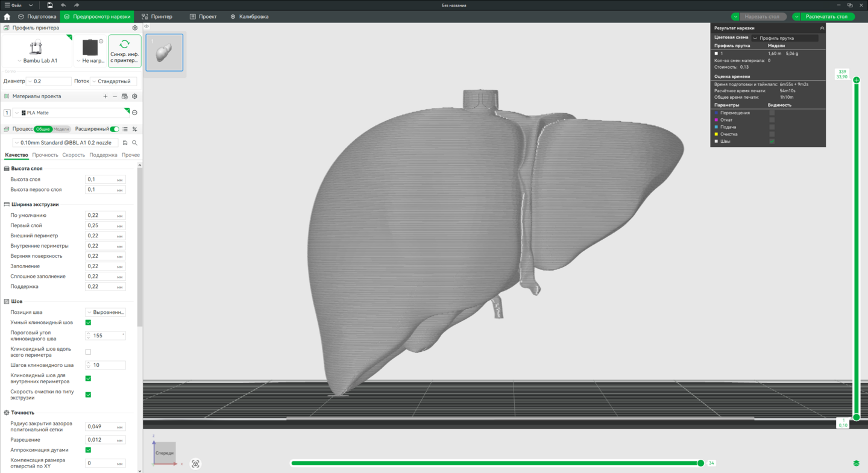Hide Швы in the preview
Image resolution: width=868 pixels, height=473 pixels.
pyautogui.click(x=772, y=141)
